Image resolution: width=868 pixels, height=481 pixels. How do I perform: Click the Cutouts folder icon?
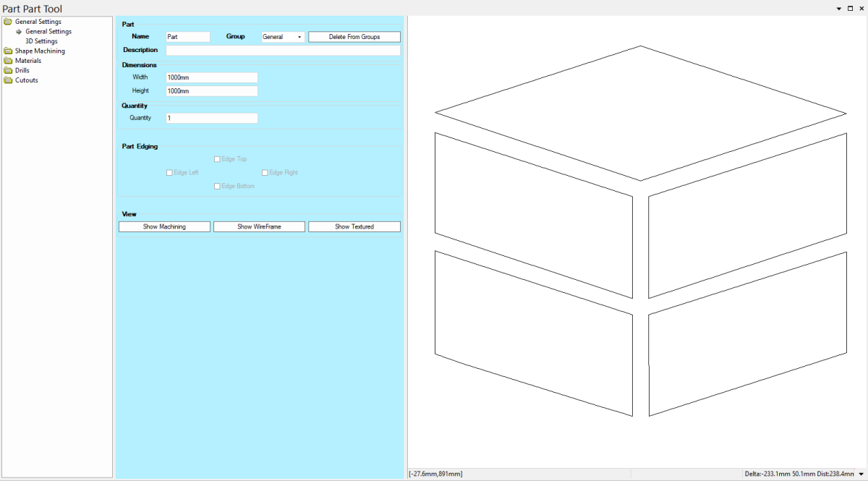8,80
